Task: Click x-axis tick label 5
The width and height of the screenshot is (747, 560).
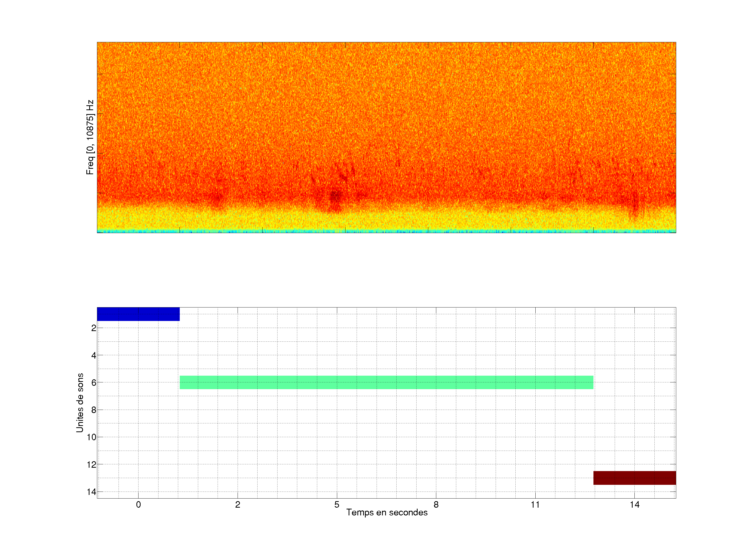Action: tap(337, 505)
